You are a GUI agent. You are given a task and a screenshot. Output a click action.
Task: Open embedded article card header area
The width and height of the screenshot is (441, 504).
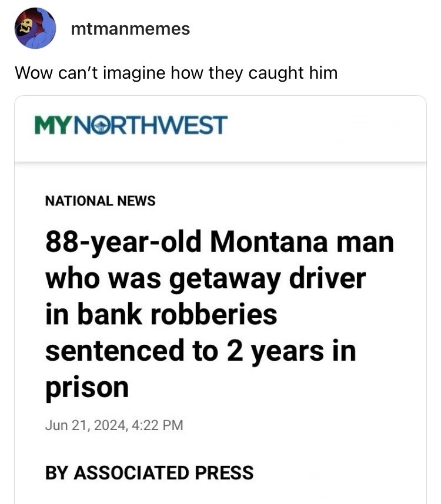tap(220, 129)
